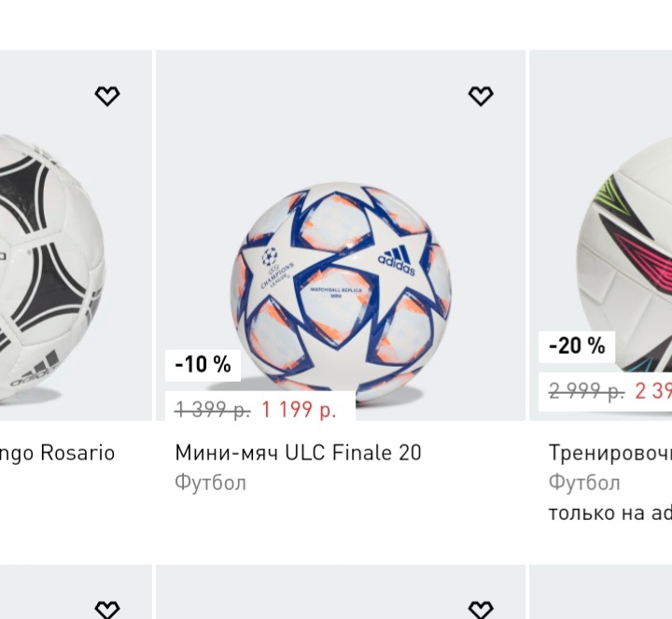Select the crossed-out 2 999 р. price

click(586, 391)
